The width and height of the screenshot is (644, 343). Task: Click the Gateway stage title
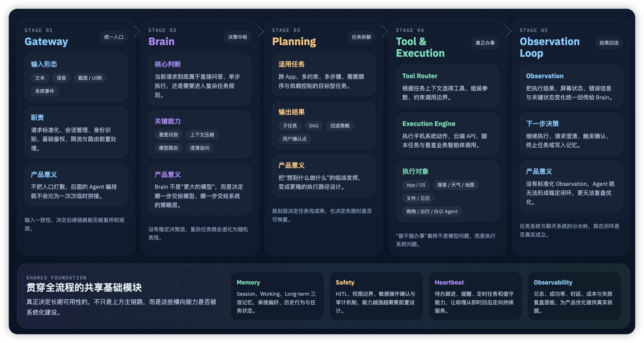point(46,41)
